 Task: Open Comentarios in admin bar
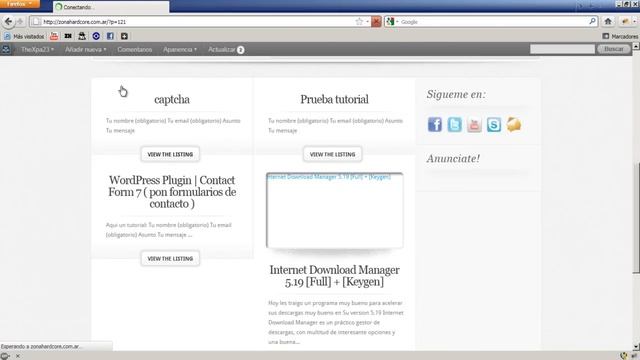[x=135, y=49]
